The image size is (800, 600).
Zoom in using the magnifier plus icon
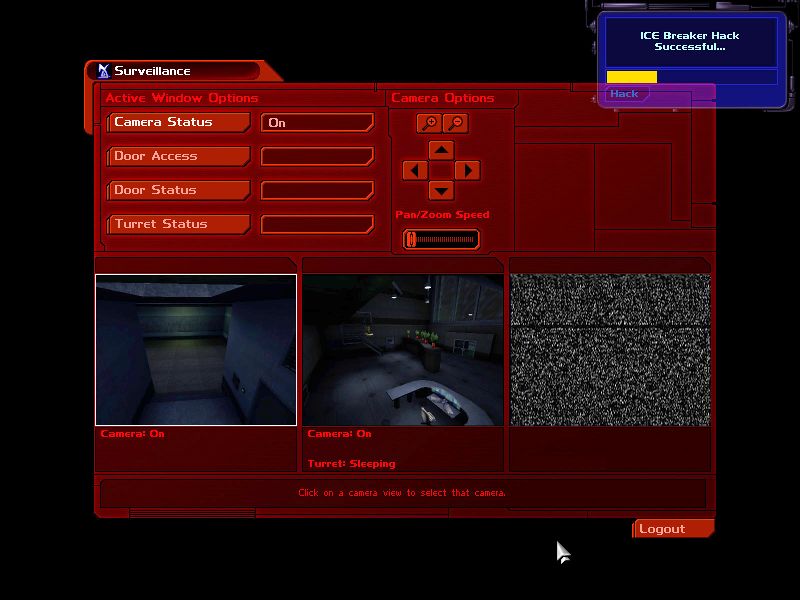428,123
